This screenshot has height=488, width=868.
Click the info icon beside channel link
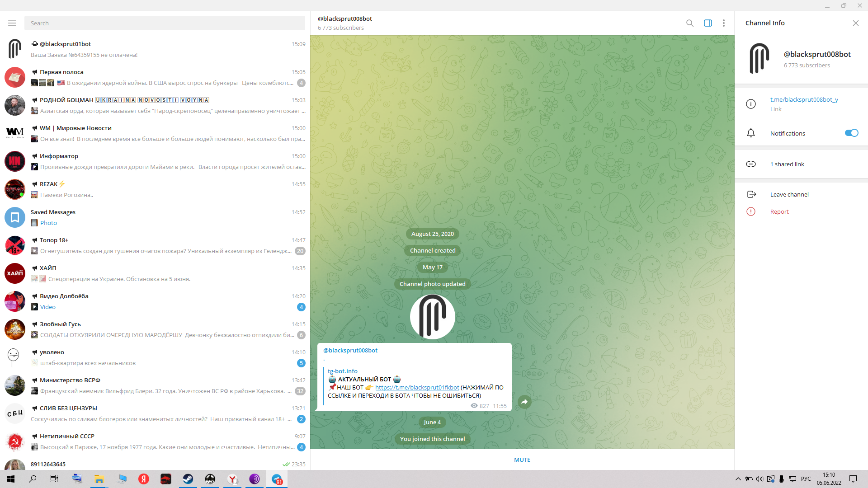(751, 104)
